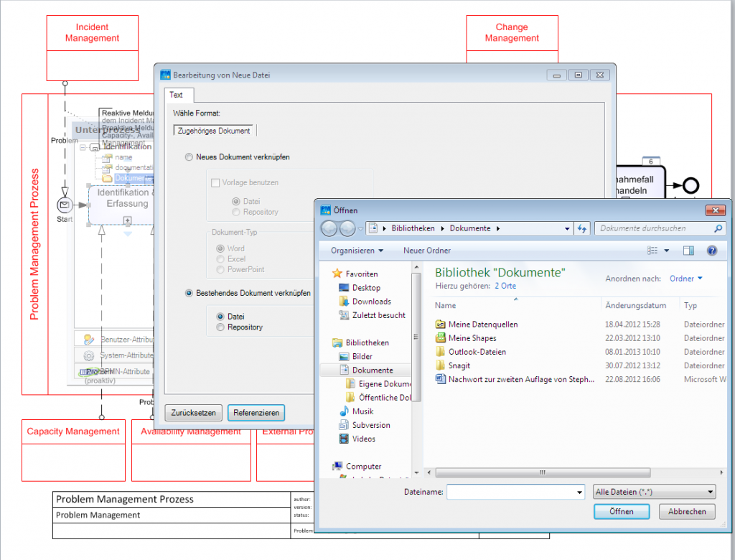The width and height of the screenshot is (735, 560).
Task: Click Neuer Ordner in the toolbar
Action: 427,251
